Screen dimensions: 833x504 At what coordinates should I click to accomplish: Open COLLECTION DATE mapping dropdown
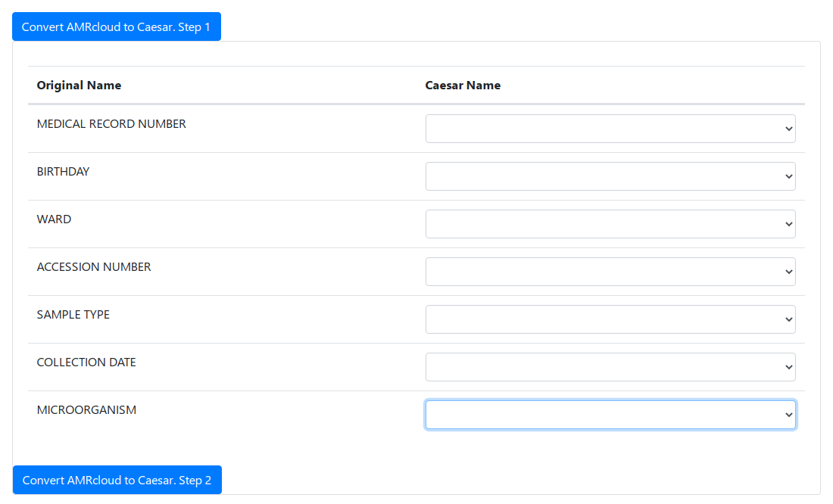pyautogui.click(x=610, y=367)
